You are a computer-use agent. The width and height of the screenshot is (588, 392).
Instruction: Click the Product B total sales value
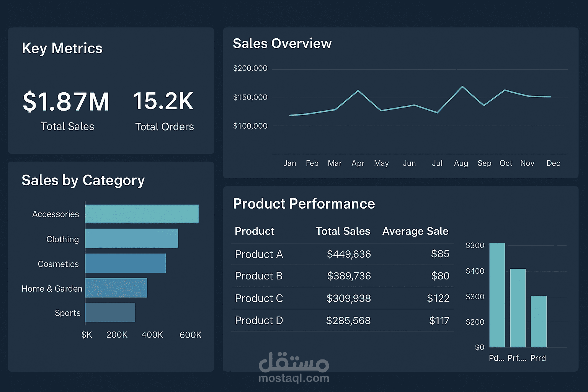tap(349, 276)
